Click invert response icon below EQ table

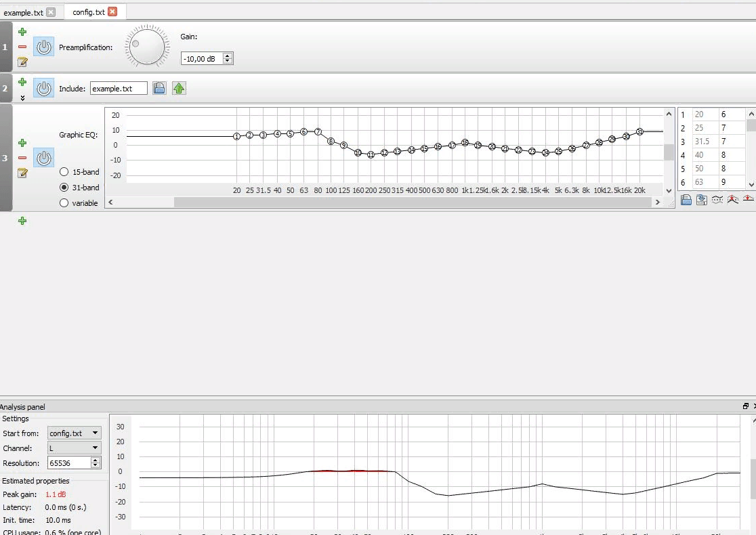pos(717,200)
